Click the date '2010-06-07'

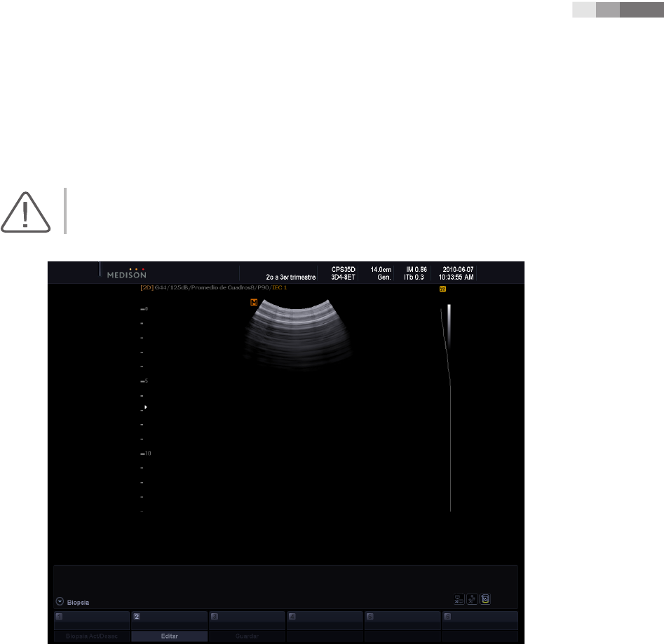tap(458, 270)
